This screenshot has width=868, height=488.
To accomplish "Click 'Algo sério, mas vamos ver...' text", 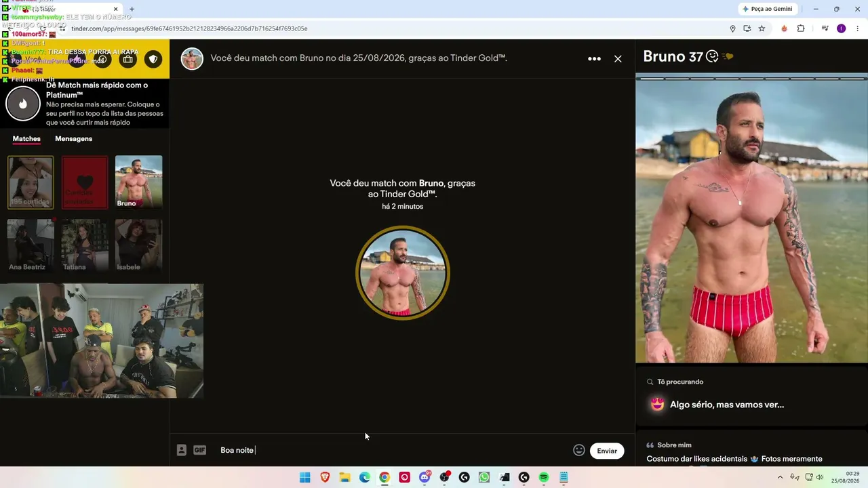I will point(727,405).
